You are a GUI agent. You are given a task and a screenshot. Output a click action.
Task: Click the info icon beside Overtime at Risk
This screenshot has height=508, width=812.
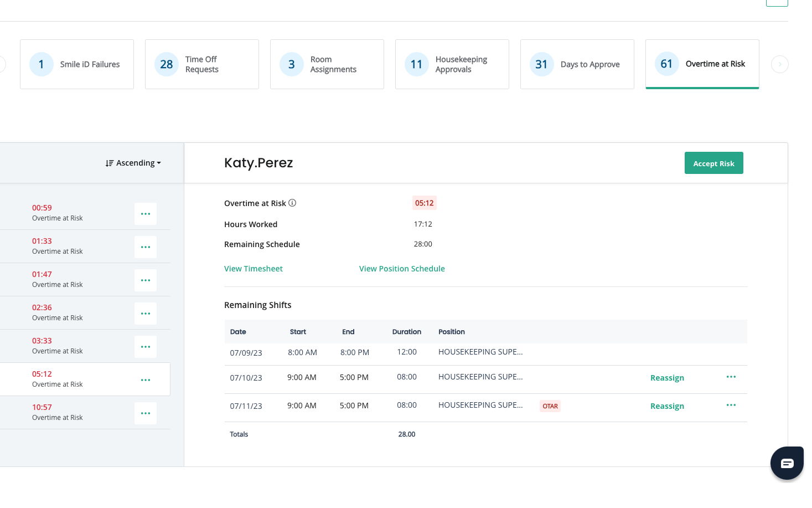292,203
